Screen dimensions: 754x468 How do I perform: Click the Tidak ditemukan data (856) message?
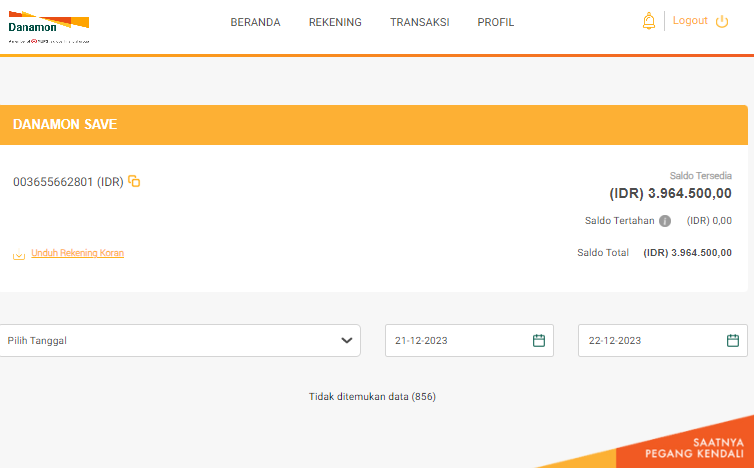point(372,397)
